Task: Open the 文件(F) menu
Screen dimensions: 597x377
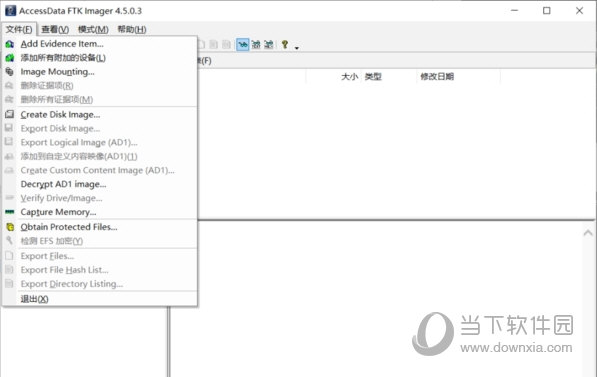Action: (19, 29)
